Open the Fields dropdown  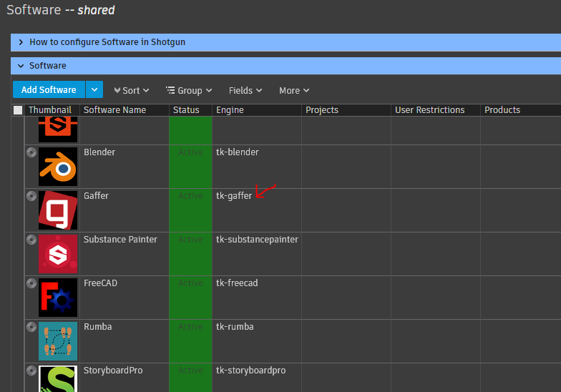click(x=245, y=90)
